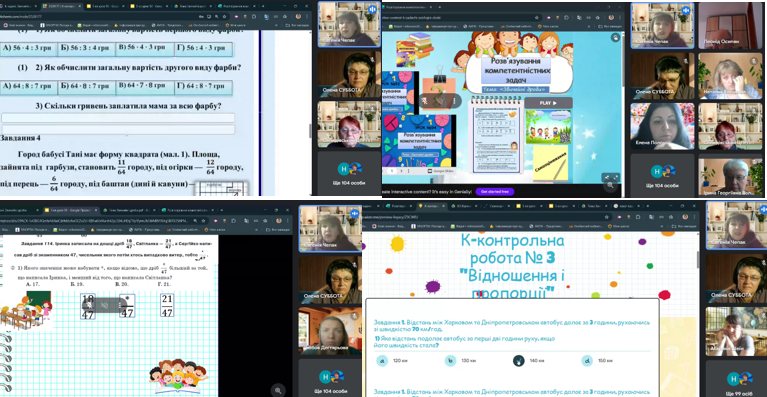Pick answer d 150 км

point(598,360)
